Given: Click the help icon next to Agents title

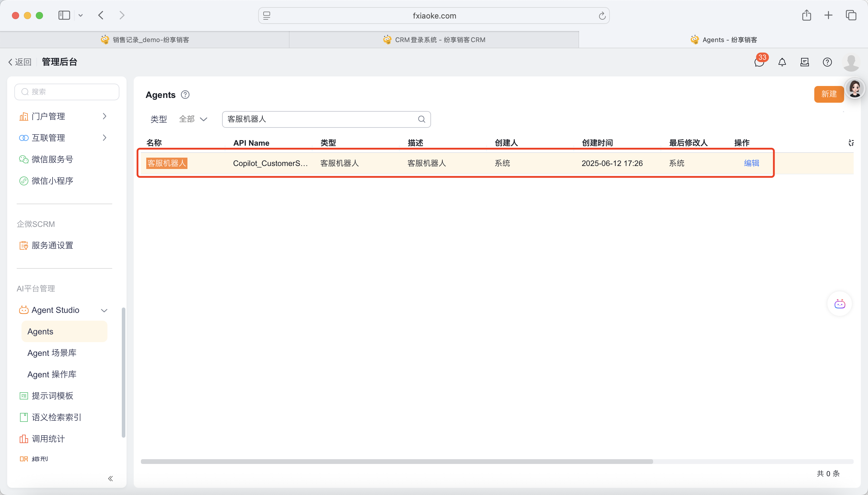Looking at the screenshot, I should (x=185, y=95).
